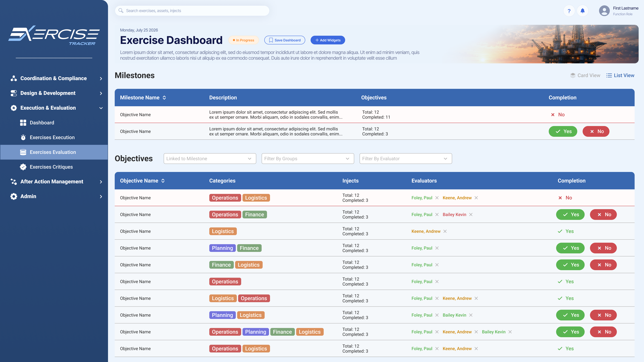Remove Foley, Paul from Finance Logistics row

pos(437,265)
